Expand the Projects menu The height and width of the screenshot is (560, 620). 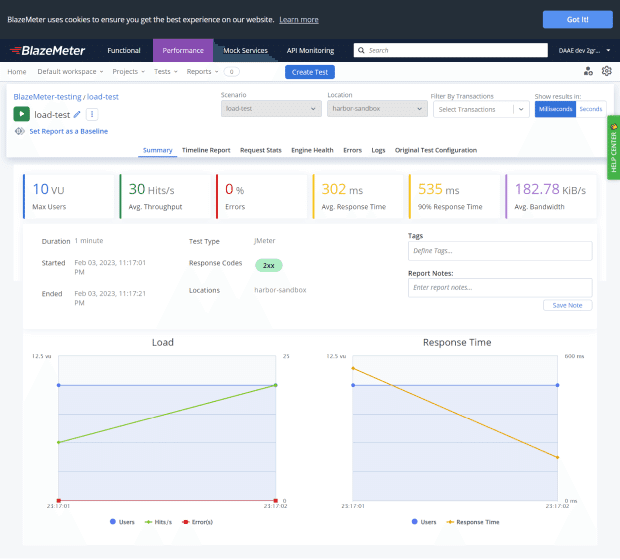pyautogui.click(x=129, y=72)
